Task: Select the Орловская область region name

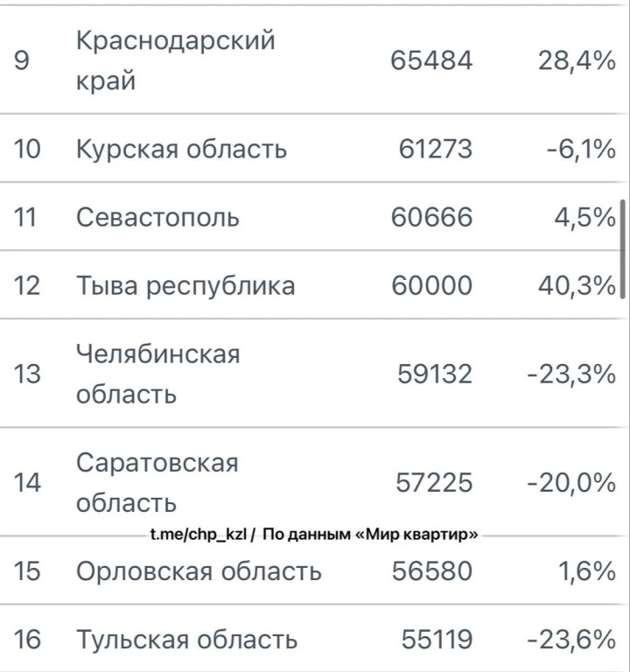Action: 199,571
